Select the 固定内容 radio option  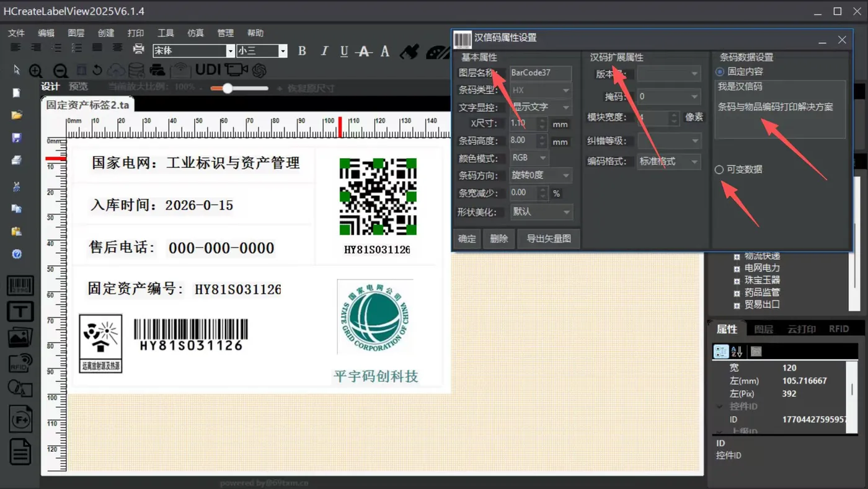pyautogui.click(x=720, y=72)
